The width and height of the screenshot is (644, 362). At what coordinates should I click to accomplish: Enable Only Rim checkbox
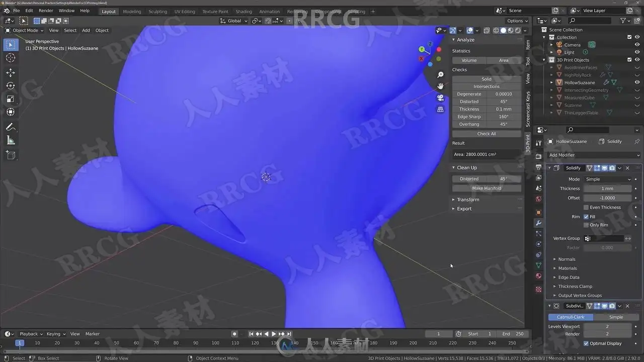click(586, 225)
